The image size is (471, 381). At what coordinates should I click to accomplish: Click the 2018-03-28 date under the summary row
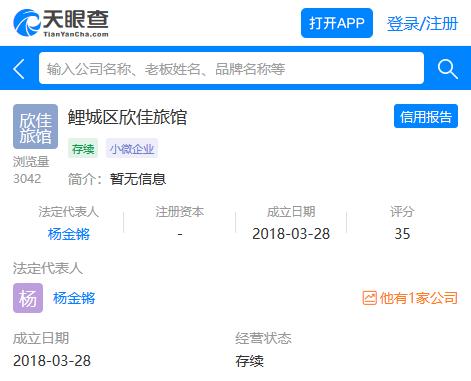tap(291, 234)
